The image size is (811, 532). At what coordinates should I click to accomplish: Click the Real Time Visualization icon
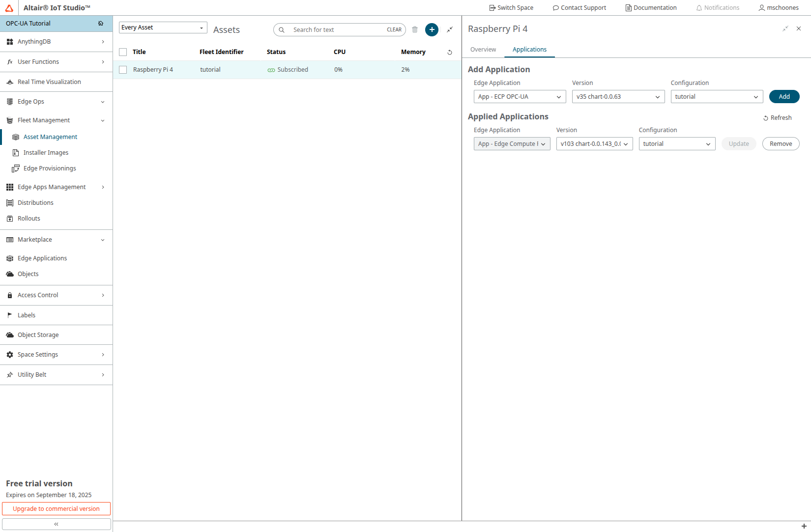[10, 82]
